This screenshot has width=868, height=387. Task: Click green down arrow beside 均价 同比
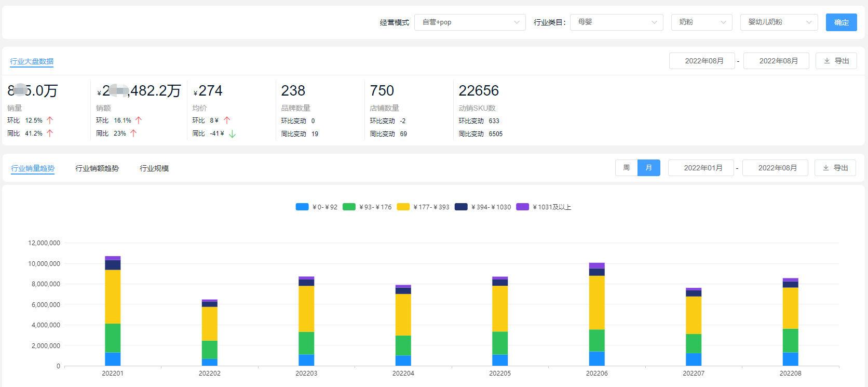tap(232, 134)
